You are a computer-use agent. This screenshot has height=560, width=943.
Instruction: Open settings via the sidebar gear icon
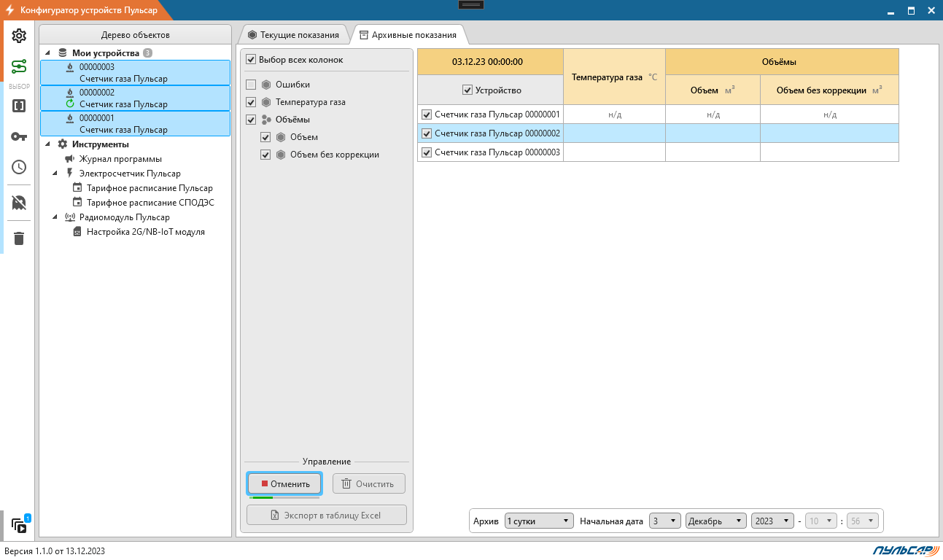point(19,36)
